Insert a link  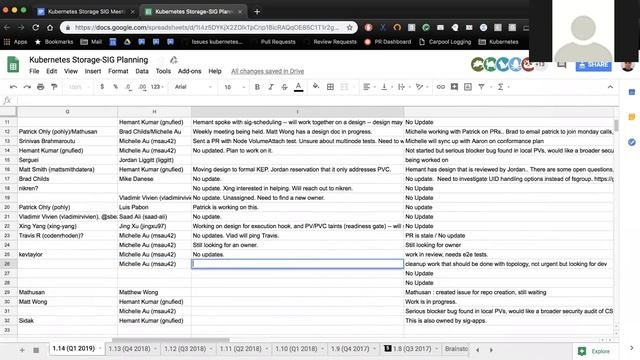point(441,87)
